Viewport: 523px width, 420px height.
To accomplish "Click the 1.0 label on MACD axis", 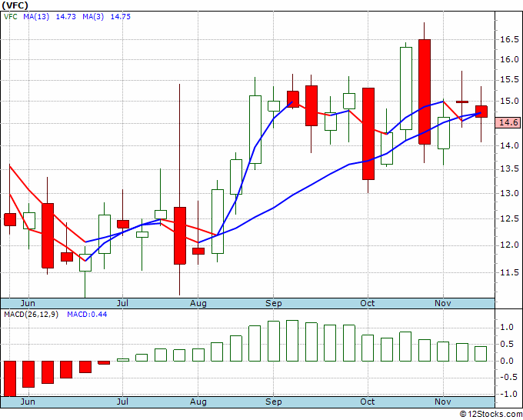I will pyautogui.click(x=506, y=327).
